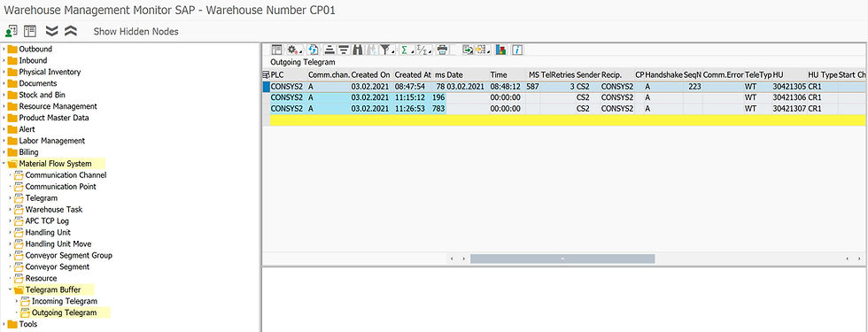Select the Labor Management folder
This screenshot has width=868, height=332.
coord(52,141)
